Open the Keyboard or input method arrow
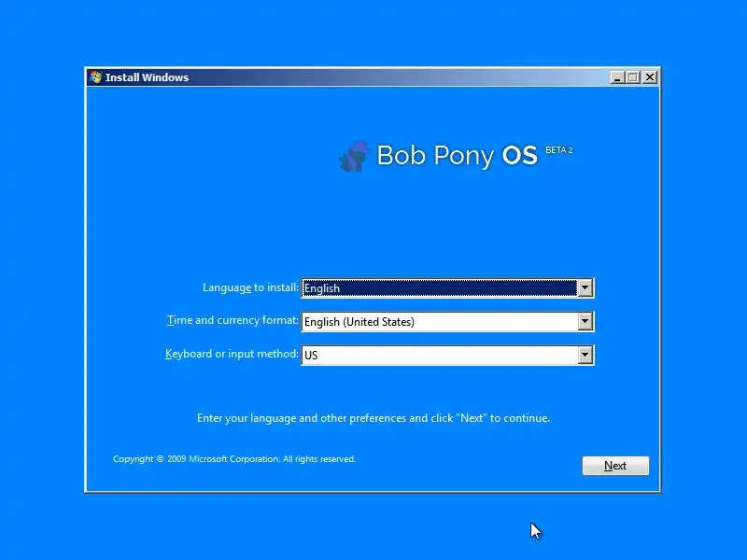This screenshot has height=560, width=747. click(585, 355)
